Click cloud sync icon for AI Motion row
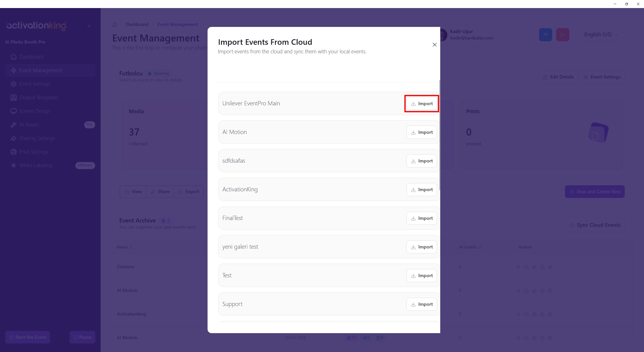Screen dimensions: 644x352 click(526, 291)
